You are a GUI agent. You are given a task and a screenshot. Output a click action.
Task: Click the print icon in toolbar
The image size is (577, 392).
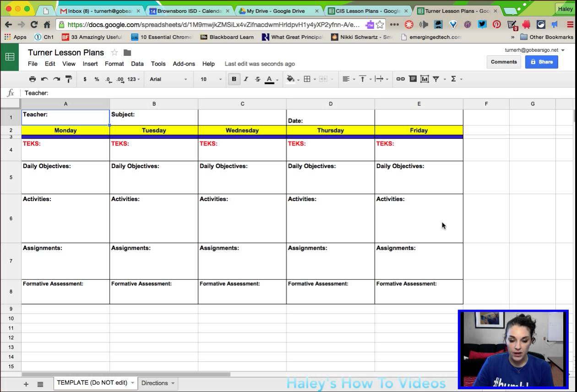pos(32,79)
